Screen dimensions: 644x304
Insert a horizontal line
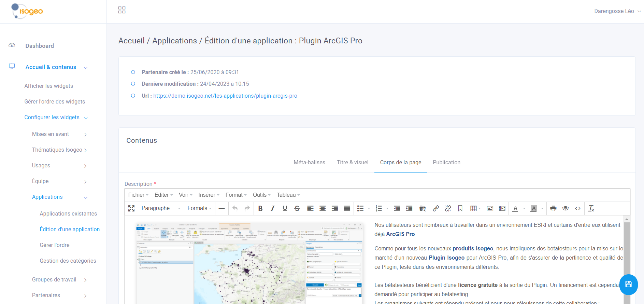221,208
